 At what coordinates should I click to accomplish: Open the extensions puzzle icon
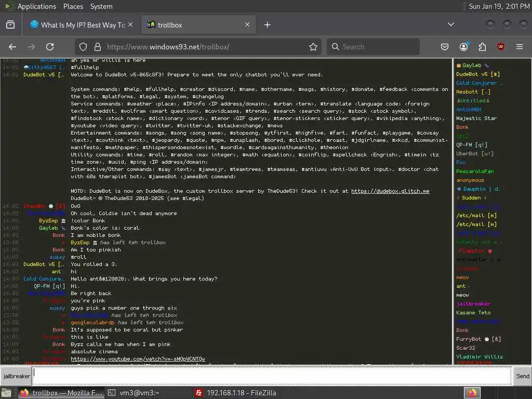(482, 47)
